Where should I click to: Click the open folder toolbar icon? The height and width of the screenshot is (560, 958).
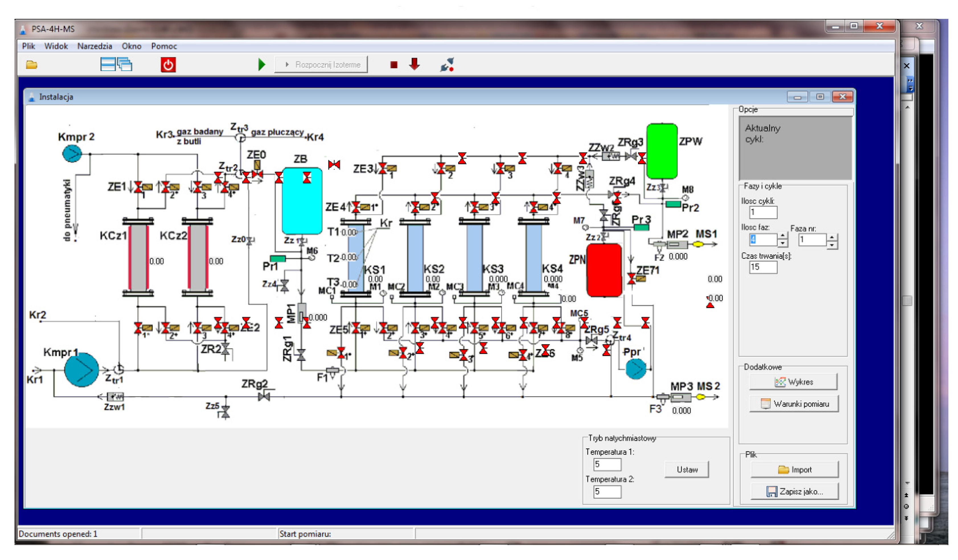coord(32,65)
